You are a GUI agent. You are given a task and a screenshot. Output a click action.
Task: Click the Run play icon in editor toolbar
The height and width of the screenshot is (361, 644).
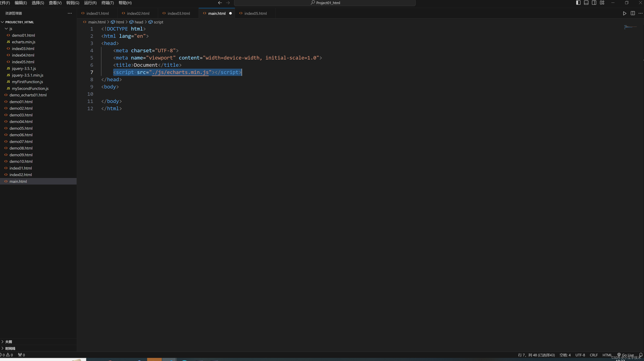pyautogui.click(x=625, y=13)
